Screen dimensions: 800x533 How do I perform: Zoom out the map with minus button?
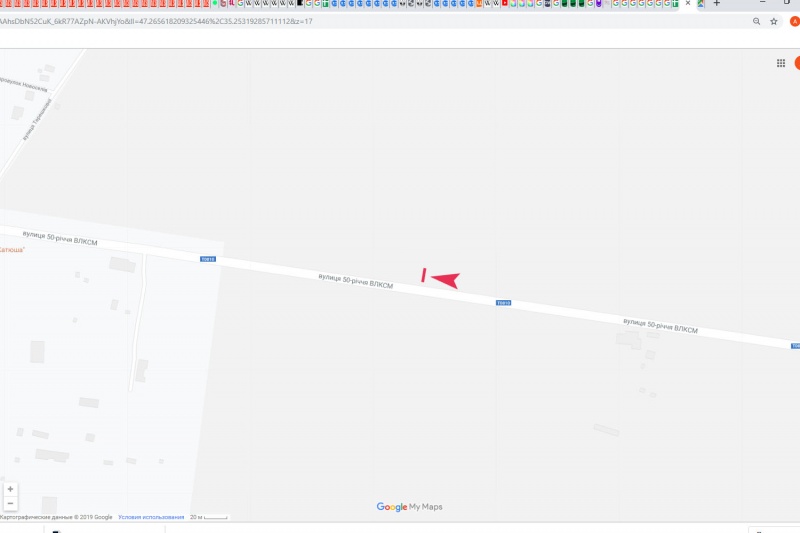pyautogui.click(x=10, y=503)
